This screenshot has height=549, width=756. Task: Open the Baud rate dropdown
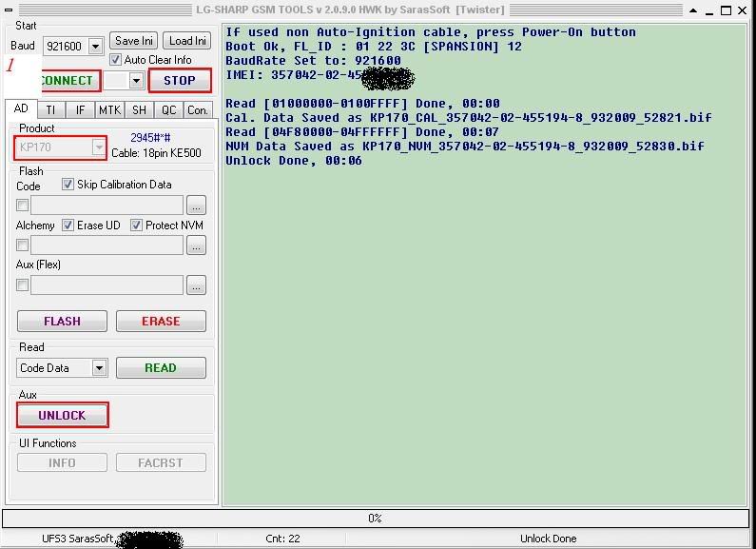(x=95, y=47)
